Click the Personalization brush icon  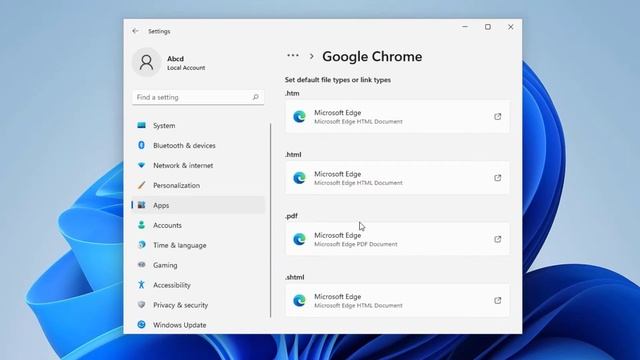(141, 185)
